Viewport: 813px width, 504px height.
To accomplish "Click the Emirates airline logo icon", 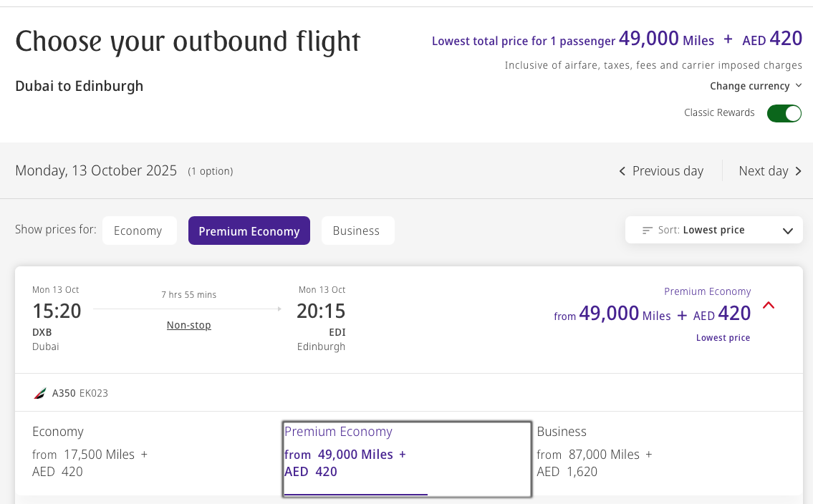I will click(39, 393).
